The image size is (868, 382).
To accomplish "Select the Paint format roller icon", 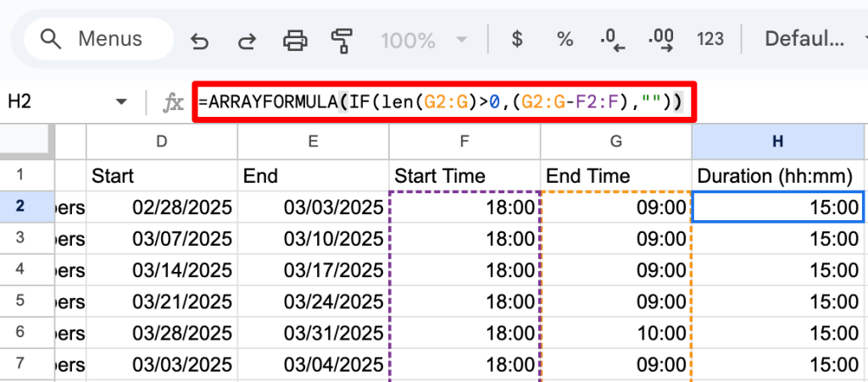I will (342, 40).
